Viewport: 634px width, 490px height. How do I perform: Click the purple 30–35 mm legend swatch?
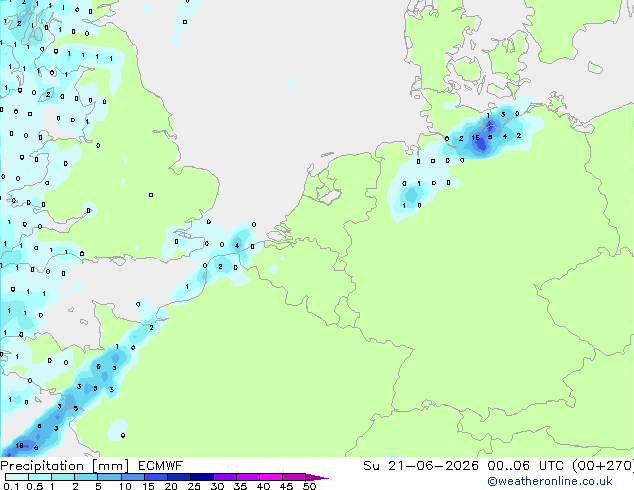[225, 477]
